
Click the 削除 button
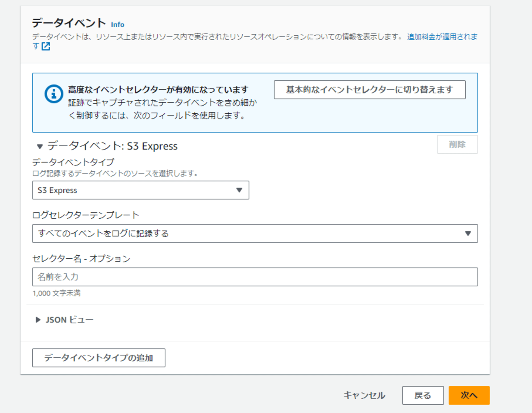(x=457, y=144)
